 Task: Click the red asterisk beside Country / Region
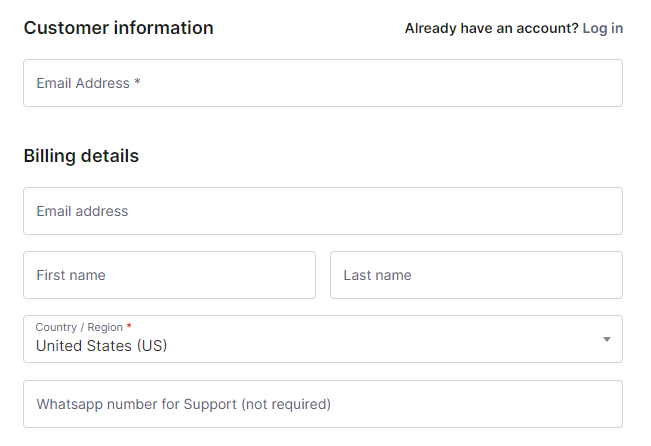pyautogui.click(x=129, y=327)
